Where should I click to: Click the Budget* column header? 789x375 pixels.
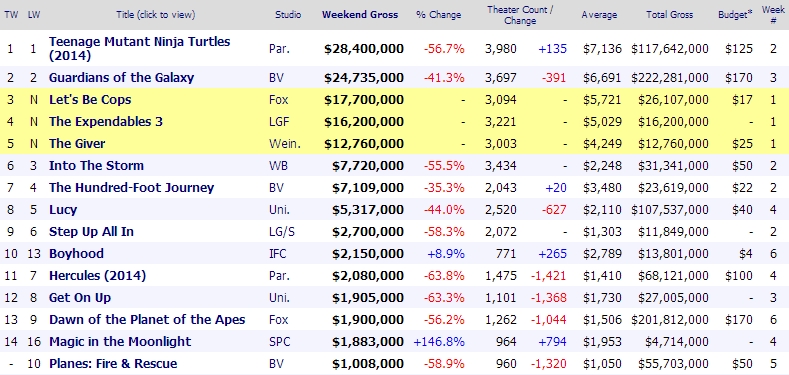tap(735, 15)
